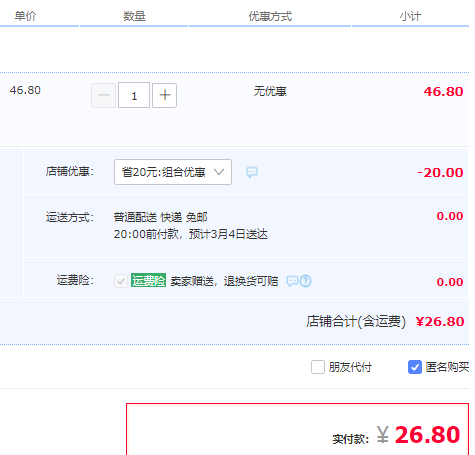Open the 店铺优惠 discount dropdown
Screen dimensions: 475x455
(173, 172)
